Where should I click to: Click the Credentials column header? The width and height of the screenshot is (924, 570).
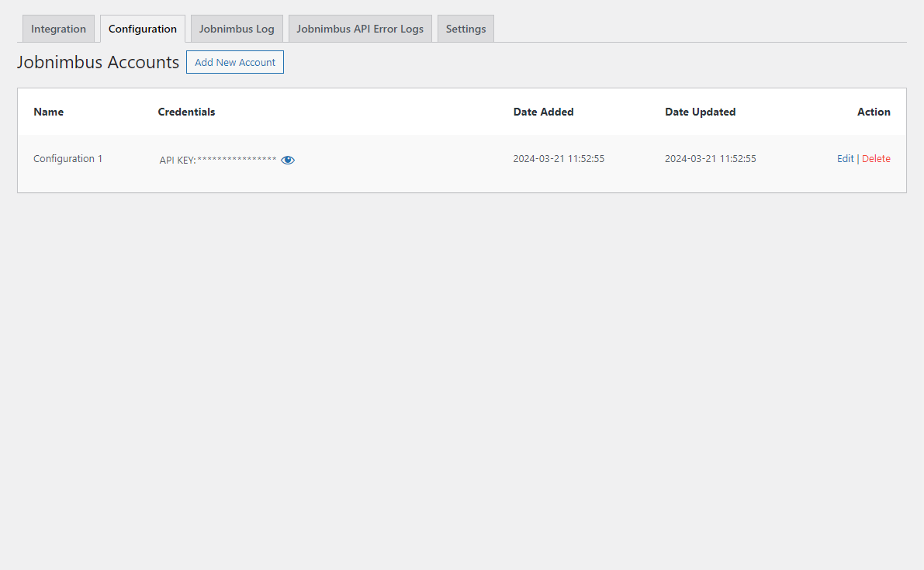(186, 112)
